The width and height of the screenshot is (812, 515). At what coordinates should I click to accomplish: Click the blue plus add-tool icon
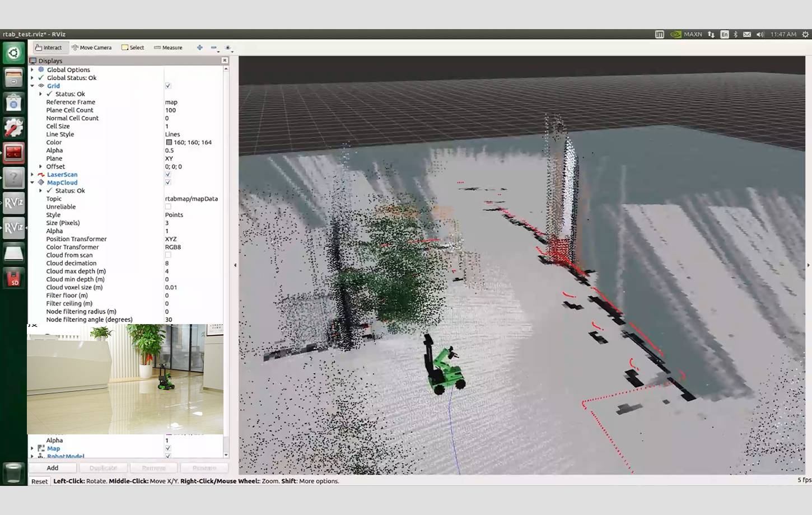click(x=200, y=48)
